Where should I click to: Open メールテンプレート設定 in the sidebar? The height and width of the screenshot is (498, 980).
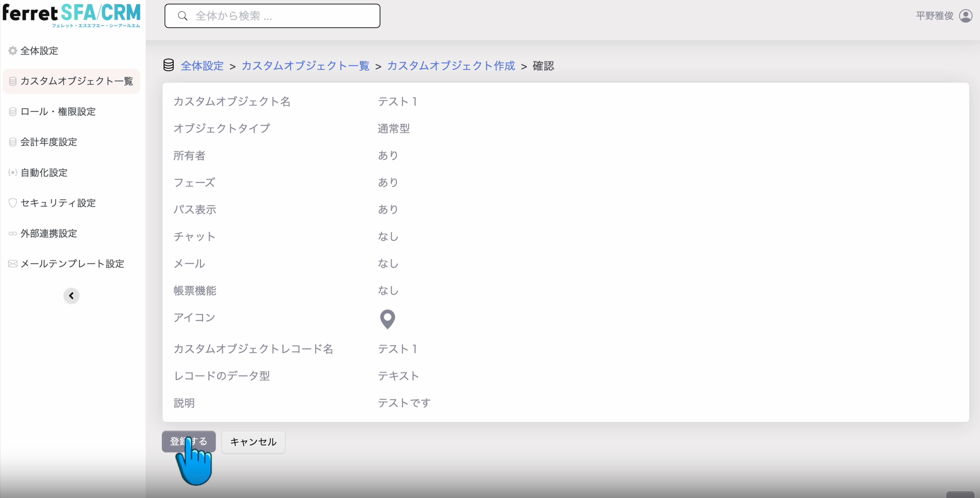(x=72, y=264)
